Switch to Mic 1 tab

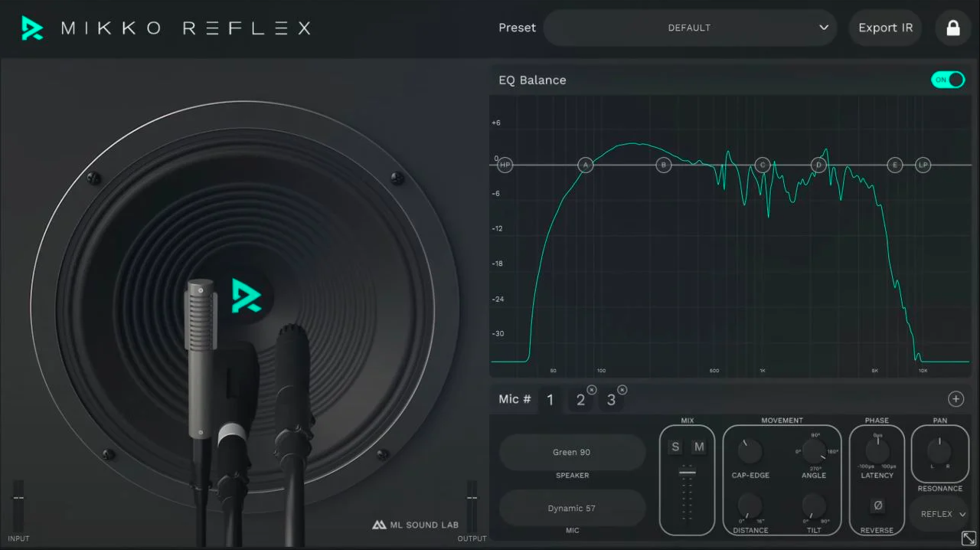[550, 399]
